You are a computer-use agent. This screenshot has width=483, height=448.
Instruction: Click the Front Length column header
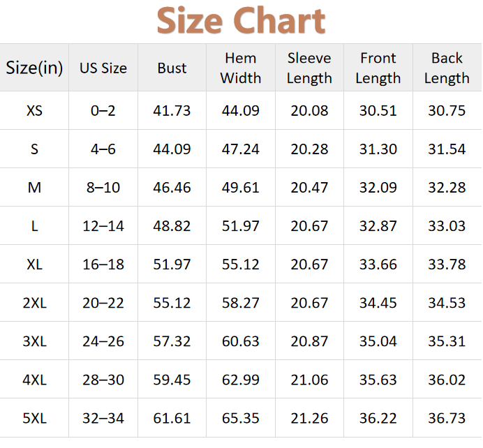[x=378, y=68]
